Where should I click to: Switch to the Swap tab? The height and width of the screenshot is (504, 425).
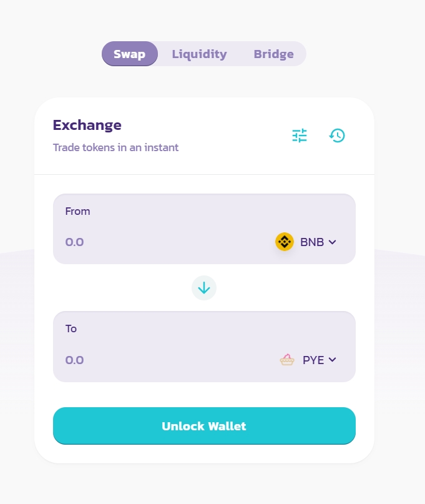(130, 54)
